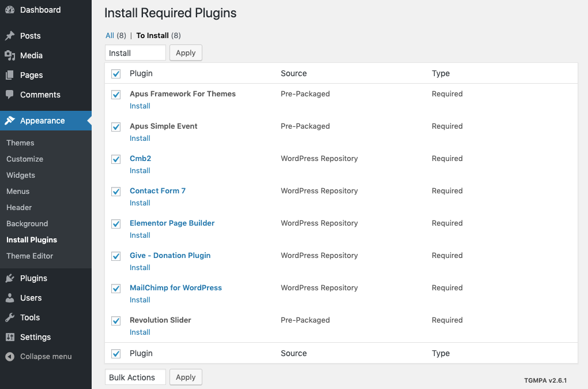
Task: Uncheck Give - Donation Plugin checkbox
Action: (x=116, y=256)
